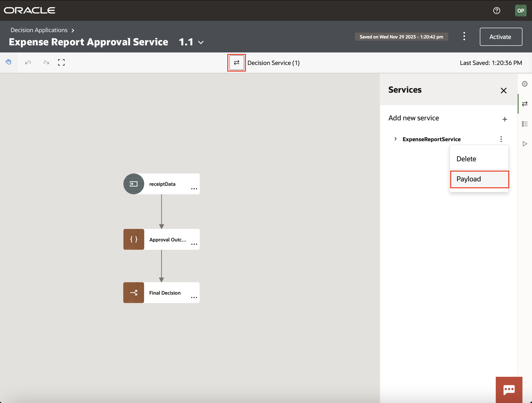Open the Decision Applications breadcrumb link

click(39, 30)
